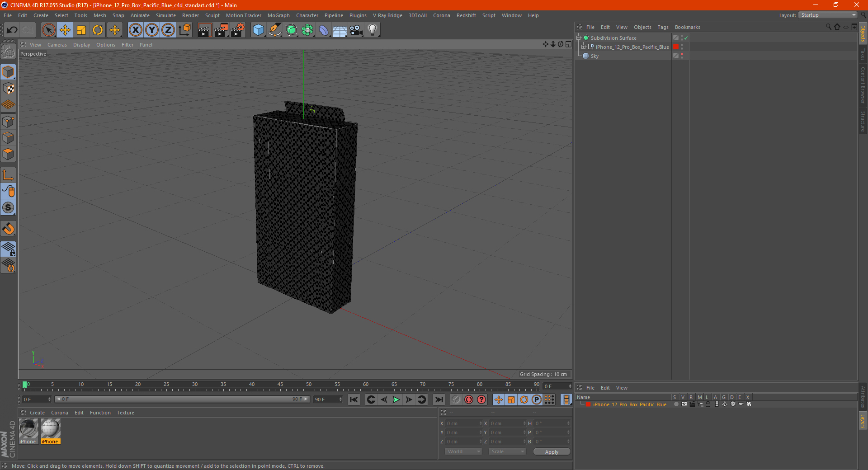This screenshot has height=470, width=868.
Task: Open the spline pen tool
Action: 275,30
